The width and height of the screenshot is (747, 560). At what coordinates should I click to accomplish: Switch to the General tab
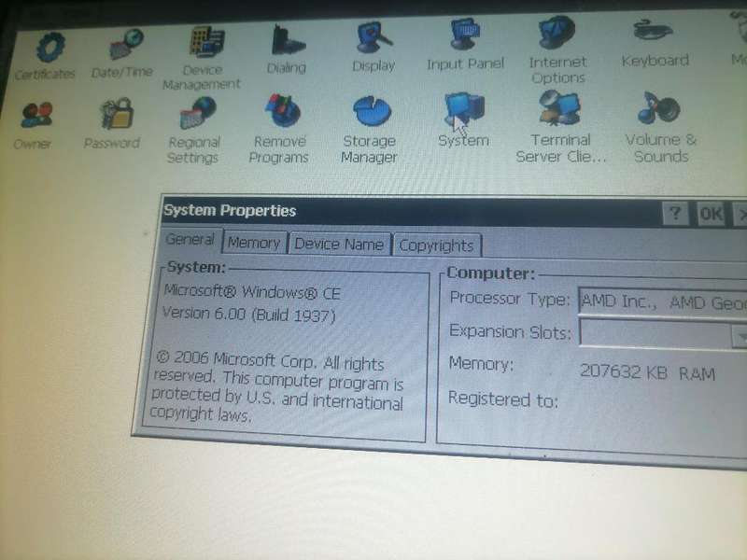(x=190, y=239)
